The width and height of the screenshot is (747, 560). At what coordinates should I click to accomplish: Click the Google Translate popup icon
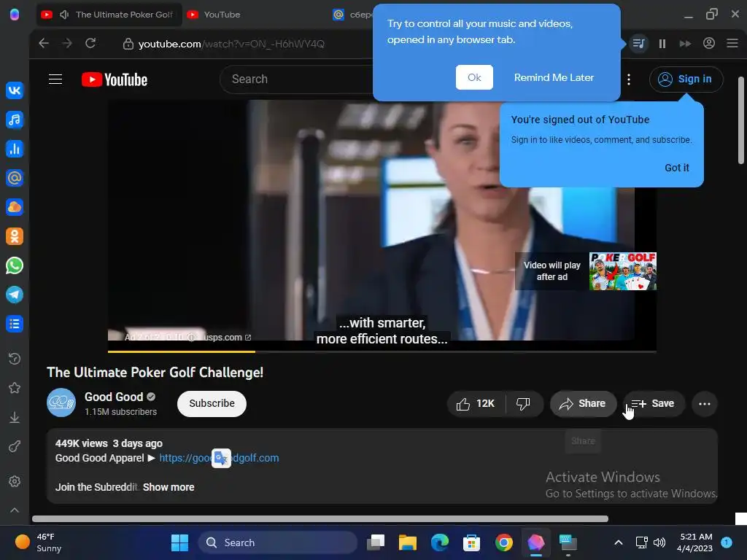click(x=221, y=458)
